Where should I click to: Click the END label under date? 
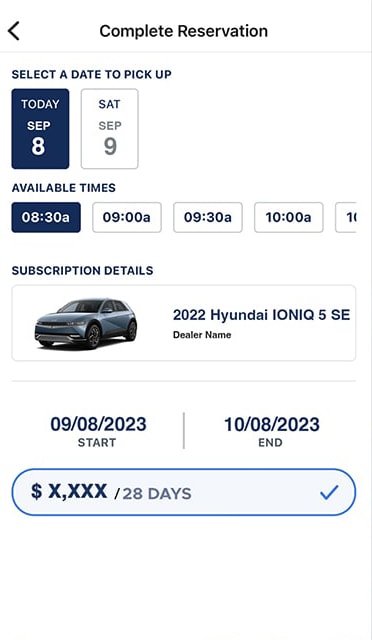(270, 443)
